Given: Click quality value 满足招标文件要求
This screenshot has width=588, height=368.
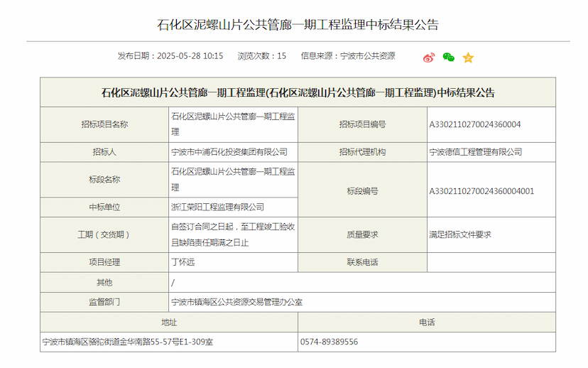Looking at the screenshot, I should coord(460,235).
